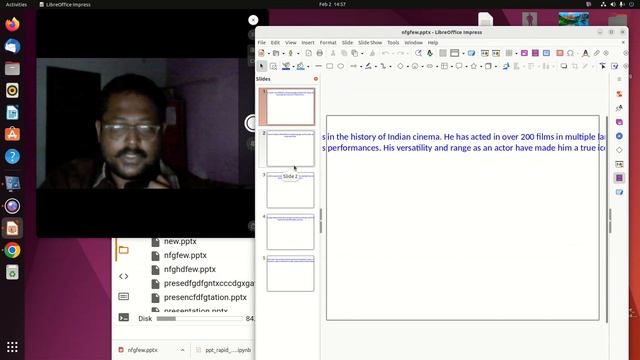Click the Insert Text Box icon
The width and height of the screenshot is (640, 360).
[x=546, y=53]
